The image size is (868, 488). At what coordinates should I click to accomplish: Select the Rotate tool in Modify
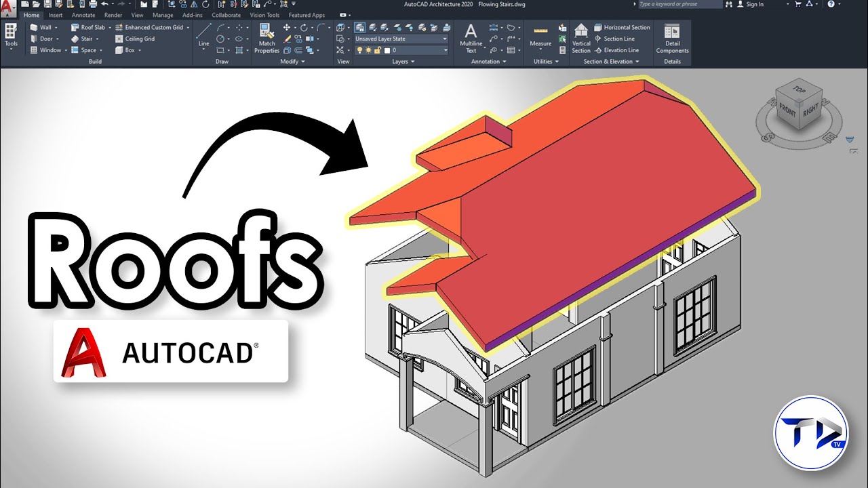click(x=304, y=28)
